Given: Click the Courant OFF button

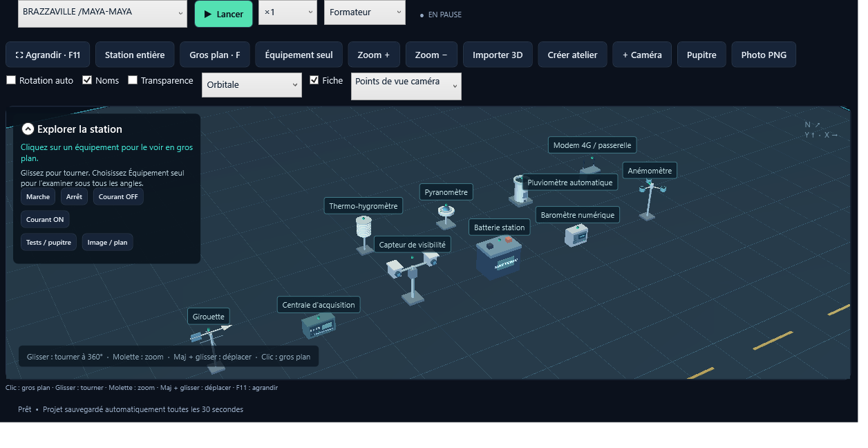Looking at the screenshot, I should tap(118, 197).
